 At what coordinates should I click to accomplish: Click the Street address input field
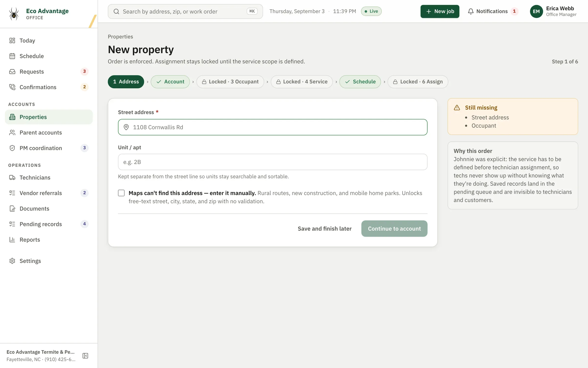273,127
